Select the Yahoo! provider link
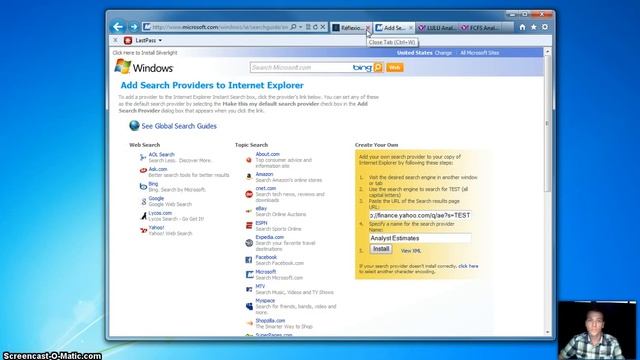640x360 pixels. click(x=156, y=227)
